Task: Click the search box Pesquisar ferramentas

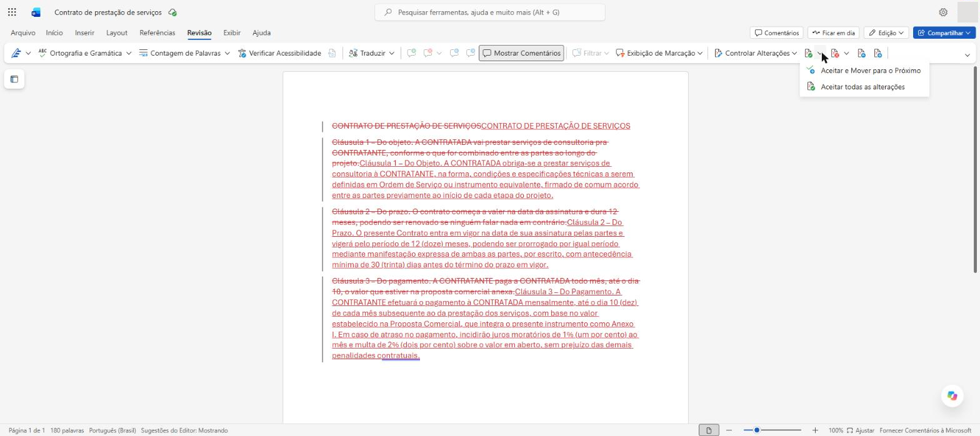Action: point(490,12)
